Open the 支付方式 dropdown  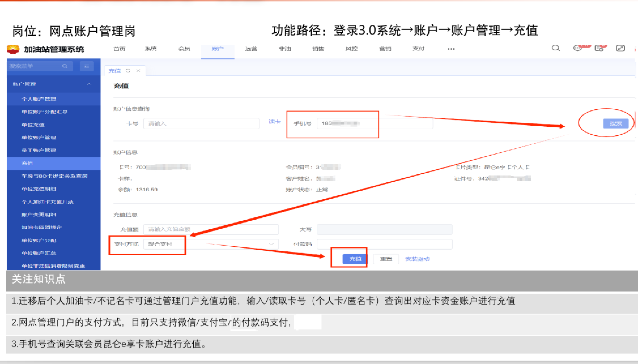click(x=211, y=244)
